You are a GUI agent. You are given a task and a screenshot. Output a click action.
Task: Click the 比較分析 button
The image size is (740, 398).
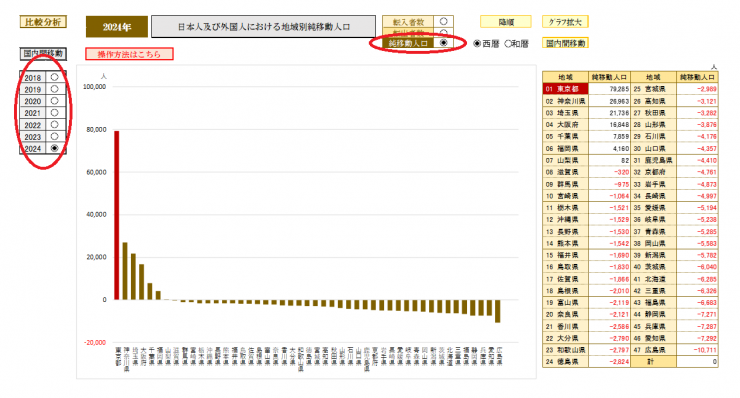(43, 22)
